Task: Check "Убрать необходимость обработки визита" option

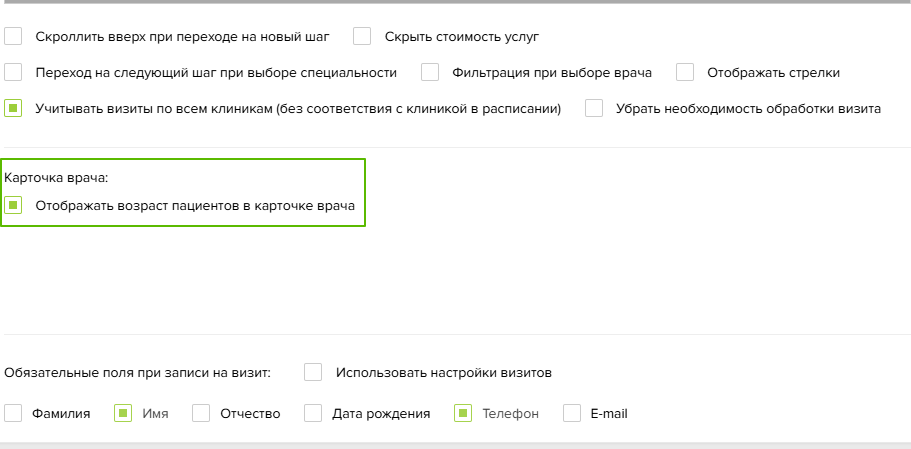Action: [x=594, y=109]
